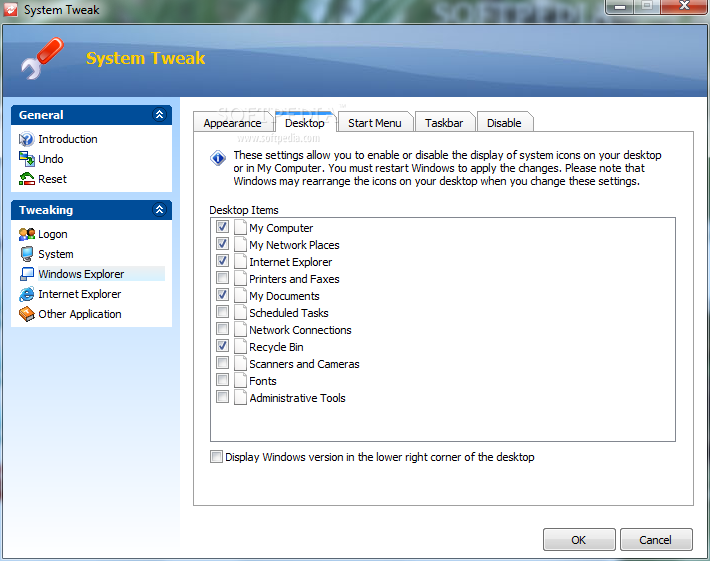Click the Tweaking panel header
710x561 pixels.
pos(91,210)
